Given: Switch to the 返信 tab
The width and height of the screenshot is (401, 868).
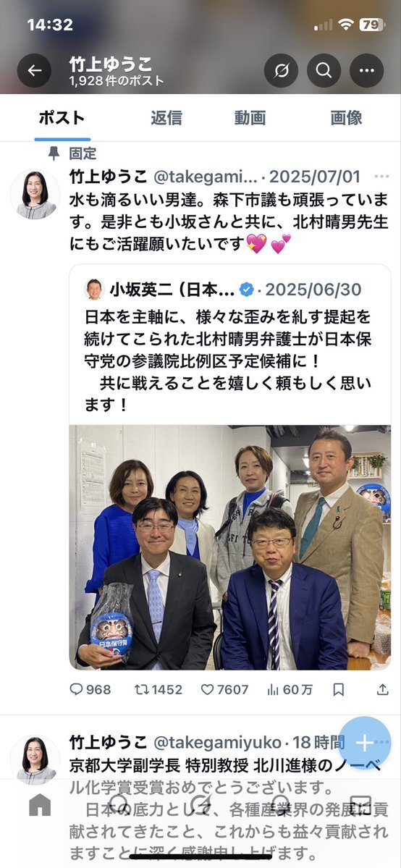Looking at the screenshot, I should [x=166, y=118].
